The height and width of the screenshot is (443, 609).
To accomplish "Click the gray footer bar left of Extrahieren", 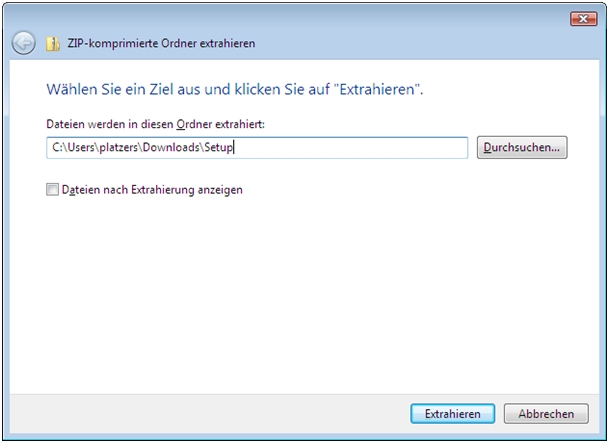I will [x=200, y=413].
